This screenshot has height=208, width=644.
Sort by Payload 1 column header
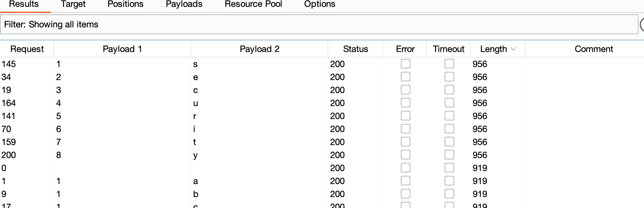[122, 49]
